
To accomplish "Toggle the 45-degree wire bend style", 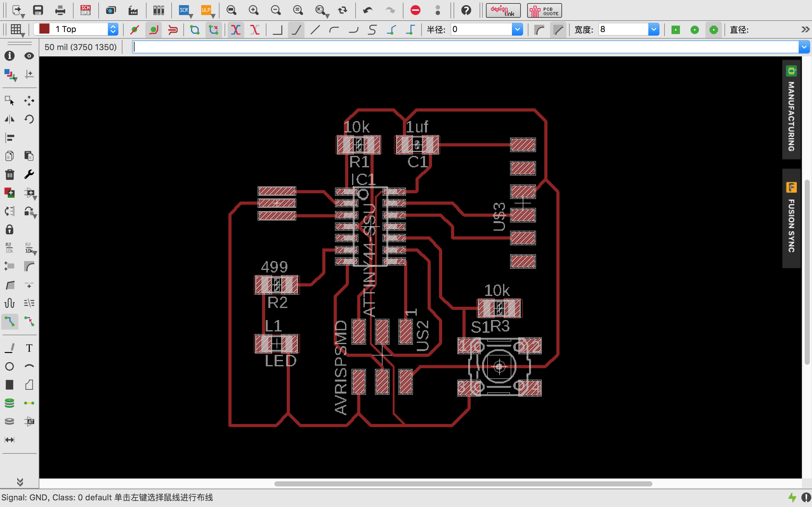I will coord(296,30).
